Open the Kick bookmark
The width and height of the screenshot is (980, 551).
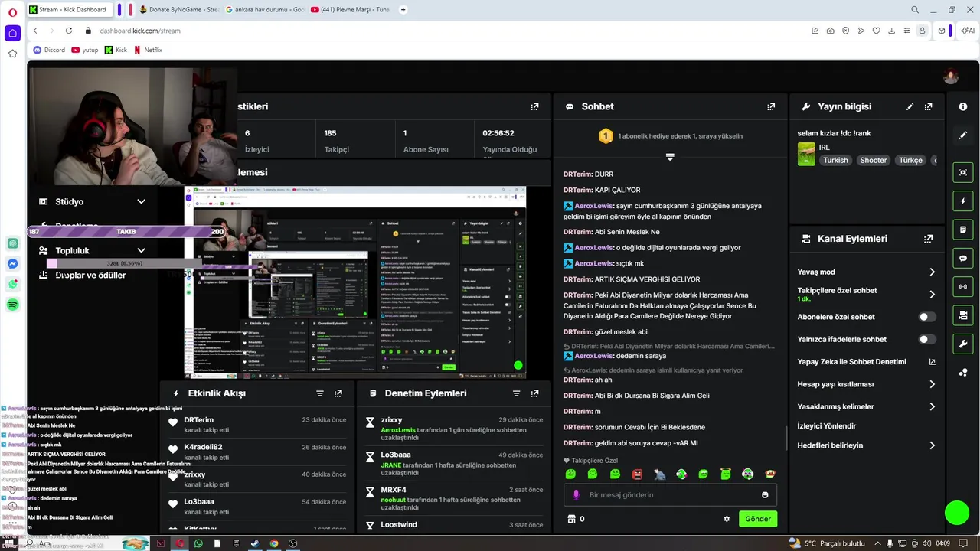(116, 50)
